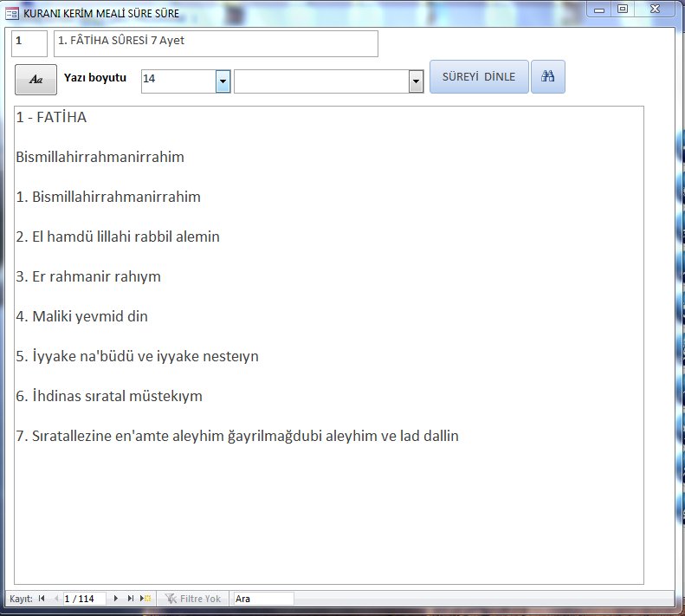Click the record number field showing 1 / 114
Viewport: 685px width, 616px height.
85,599
